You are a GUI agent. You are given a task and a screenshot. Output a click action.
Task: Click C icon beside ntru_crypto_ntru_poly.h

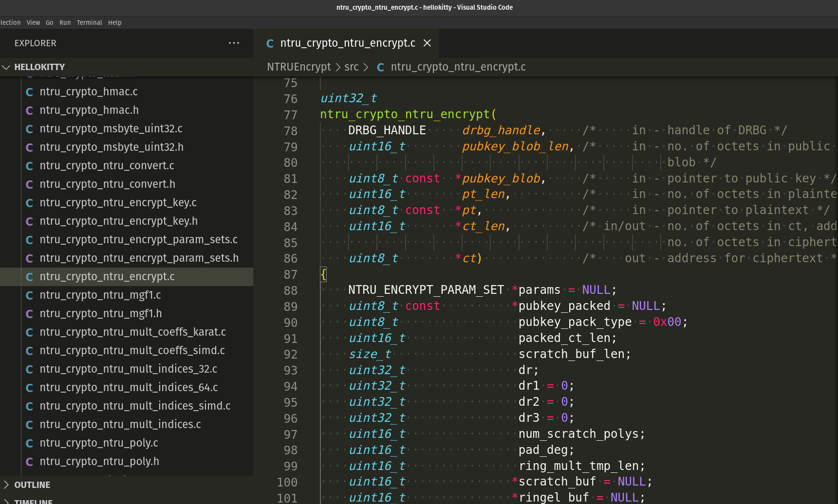tap(29, 462)
